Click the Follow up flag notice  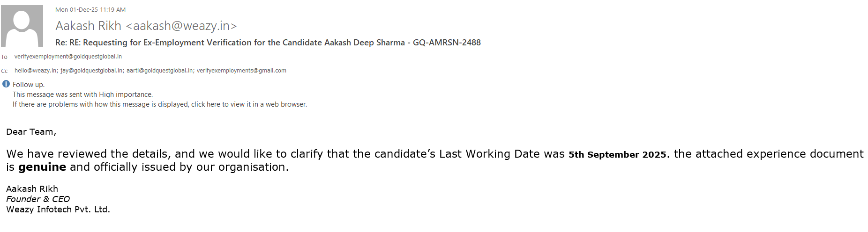[x=29, y=85]
